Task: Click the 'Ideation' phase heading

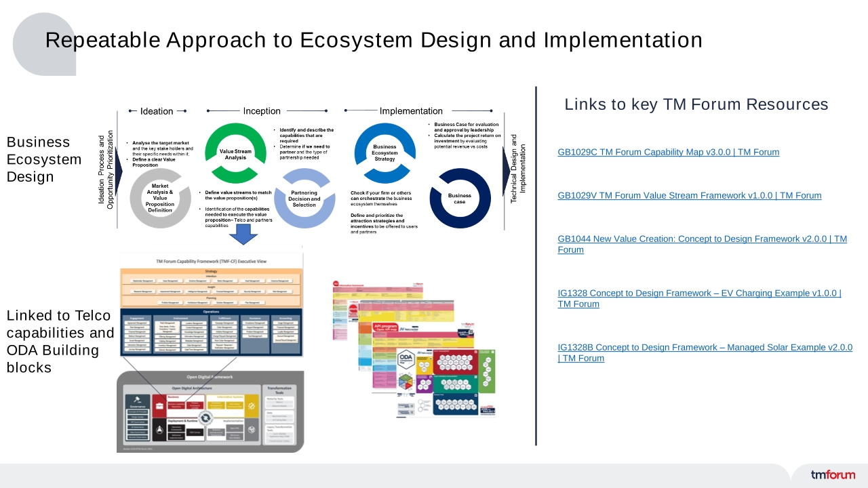Action: [157, 111]
